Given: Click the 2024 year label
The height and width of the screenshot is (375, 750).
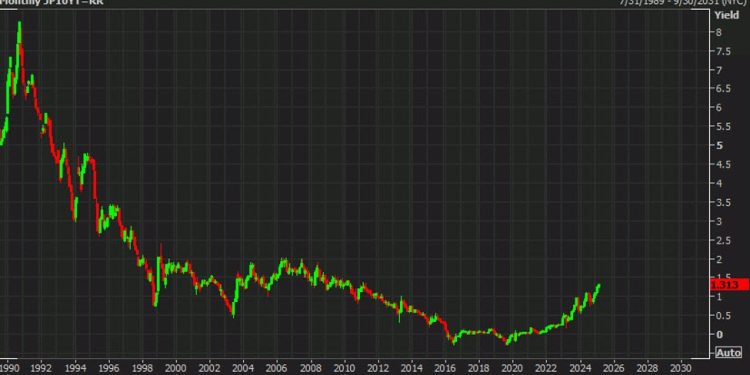Looking at the screenshot, I should [580, 368].
